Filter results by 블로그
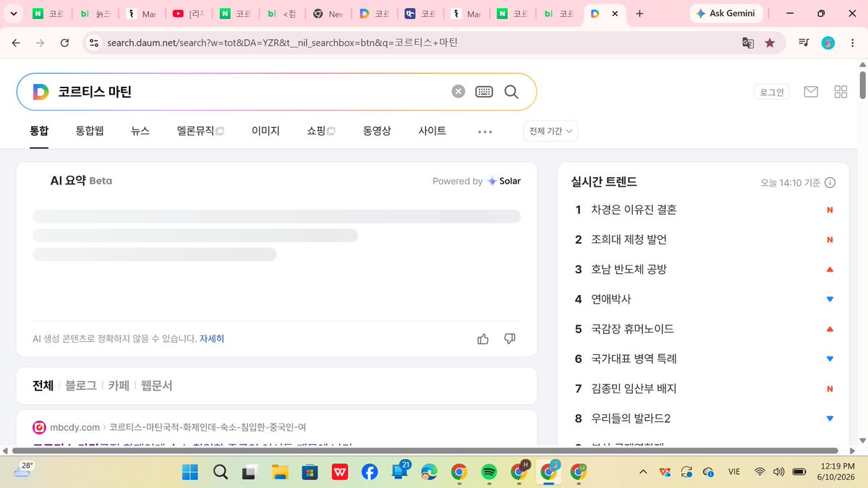The width and height of the screenshot is (868, 488). point(81,385)
